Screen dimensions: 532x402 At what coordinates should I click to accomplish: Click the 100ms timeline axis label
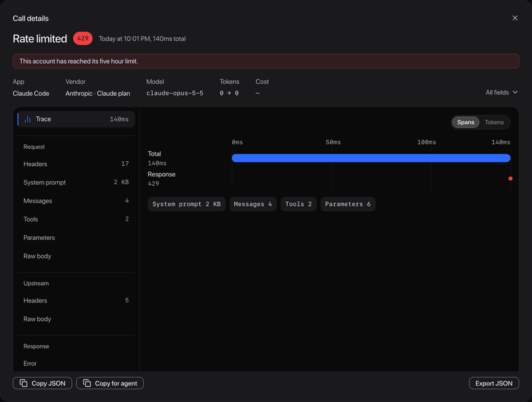pos(426,142)
